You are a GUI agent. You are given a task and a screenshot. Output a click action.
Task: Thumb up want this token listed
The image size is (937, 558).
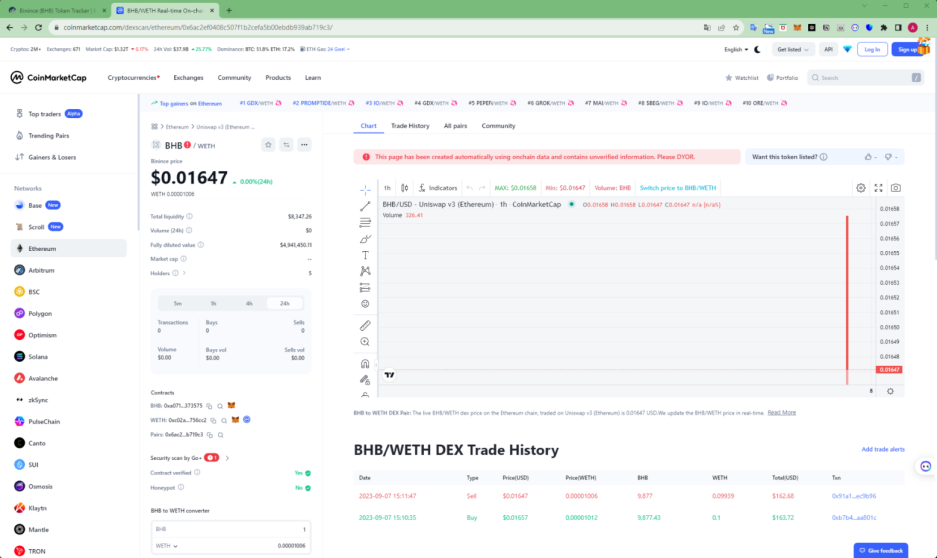pyautogui.click(x=868, y=157)
